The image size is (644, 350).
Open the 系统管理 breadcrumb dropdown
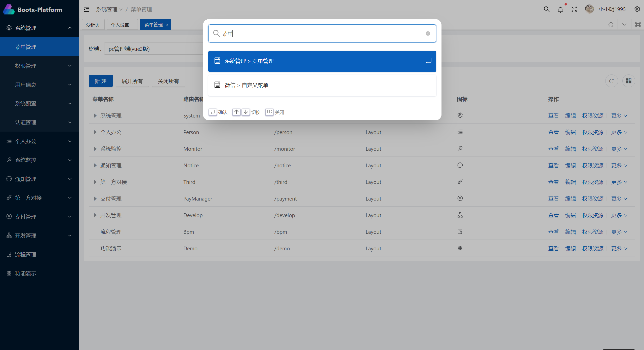point(109,10)
